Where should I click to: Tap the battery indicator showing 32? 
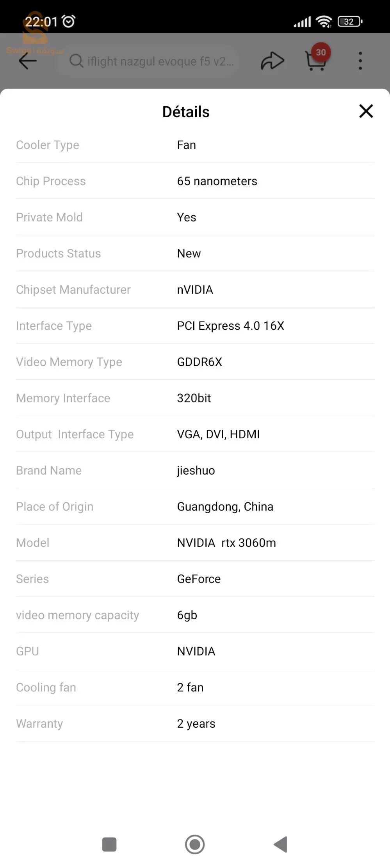click(x=350, y=21)
